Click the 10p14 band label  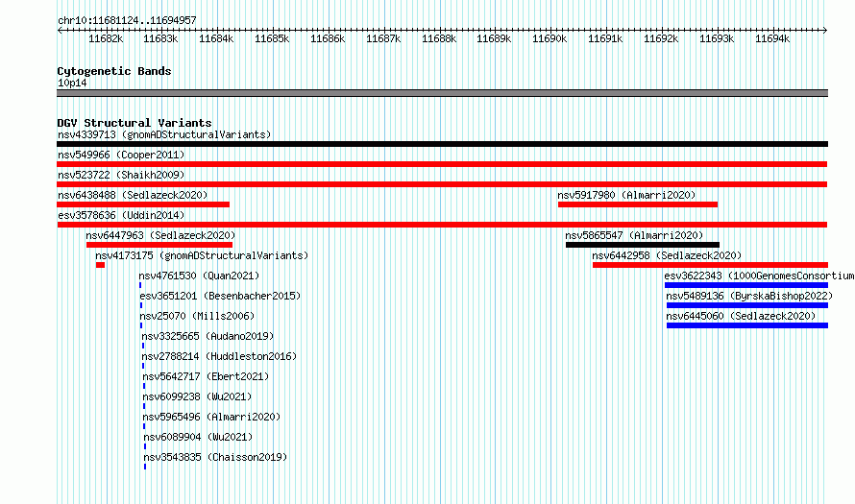tap(72, 83)
